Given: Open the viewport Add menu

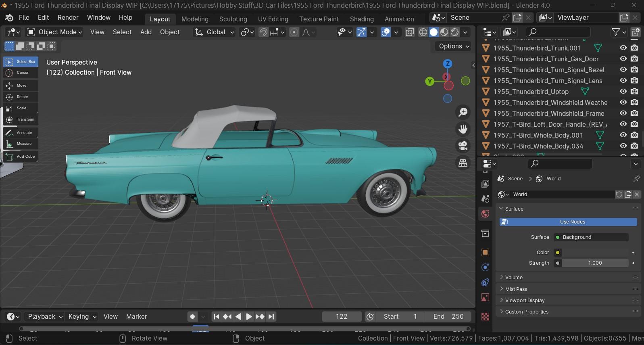Looking at the screenshot, I should [146, 32].
